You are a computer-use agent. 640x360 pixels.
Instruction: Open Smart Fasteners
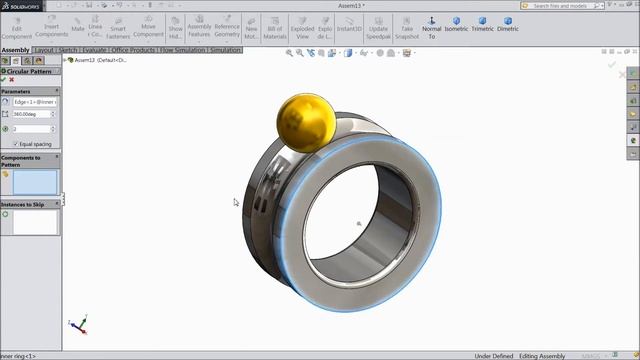coord(118,28)
